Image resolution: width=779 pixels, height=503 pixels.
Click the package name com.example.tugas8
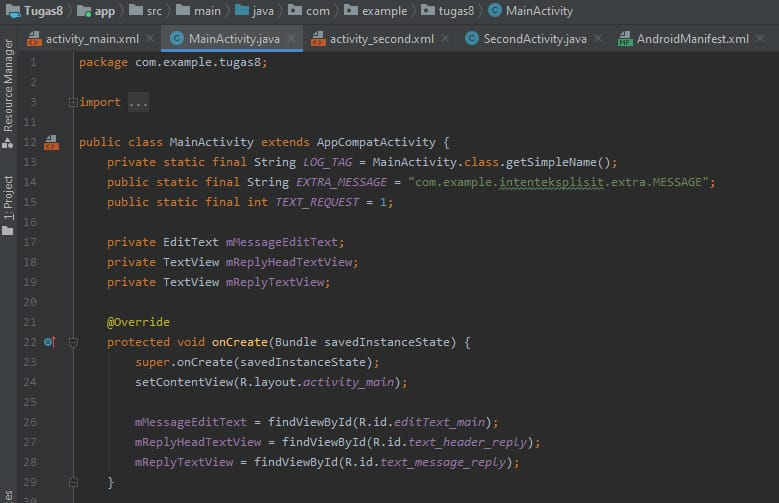[198, 62]
